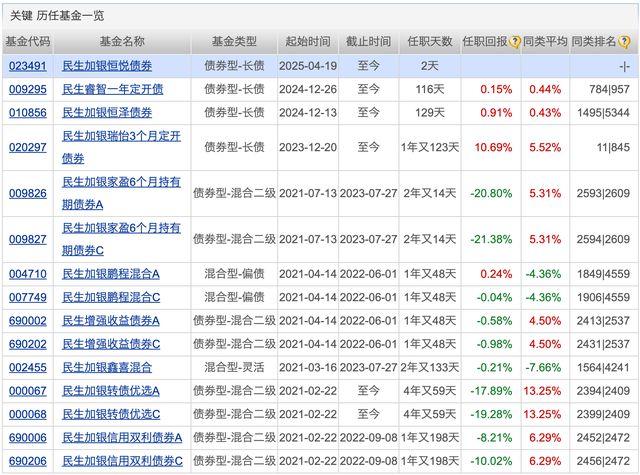Click the 基金类型 column header
This screenshot has width=640, height=475.
(234, 41)
